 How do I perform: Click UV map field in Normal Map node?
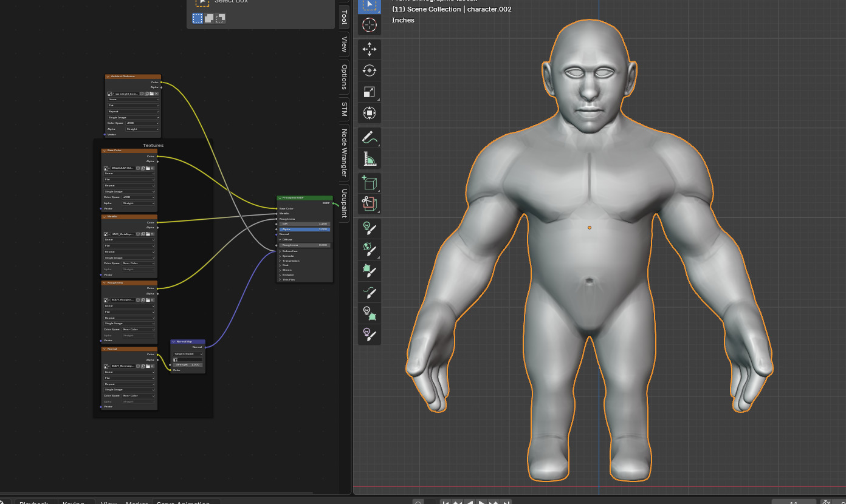[188, 359]
